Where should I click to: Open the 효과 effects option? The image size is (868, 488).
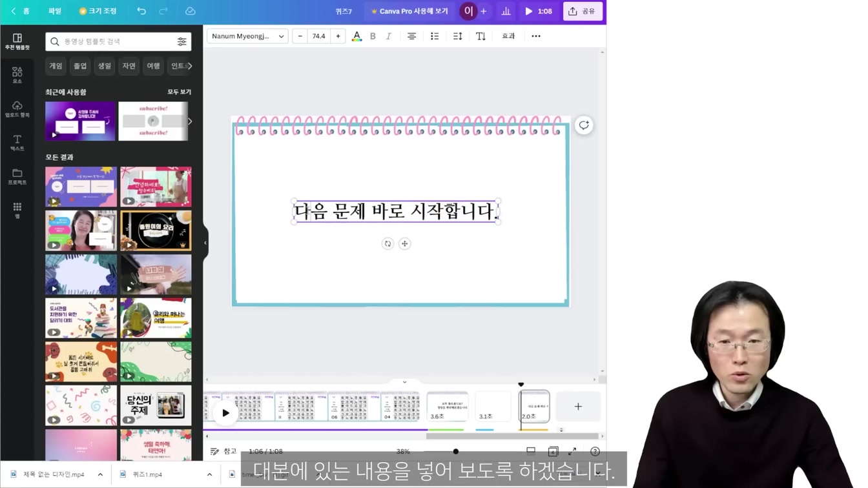[509, 36]
